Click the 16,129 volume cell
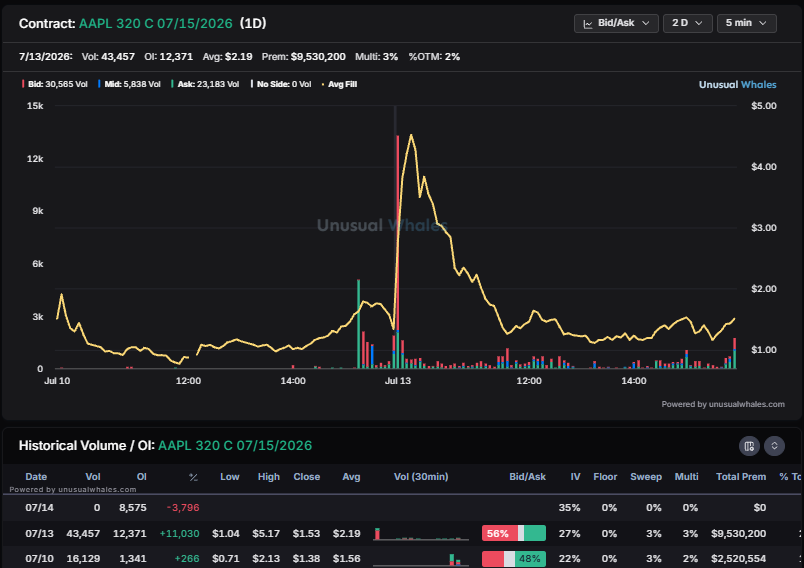The width and height of the screenshot is (804, 568). click(83, 558)
